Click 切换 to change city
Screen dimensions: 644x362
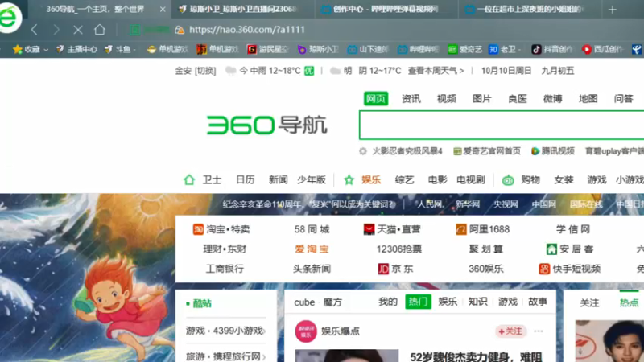(205, 71)
